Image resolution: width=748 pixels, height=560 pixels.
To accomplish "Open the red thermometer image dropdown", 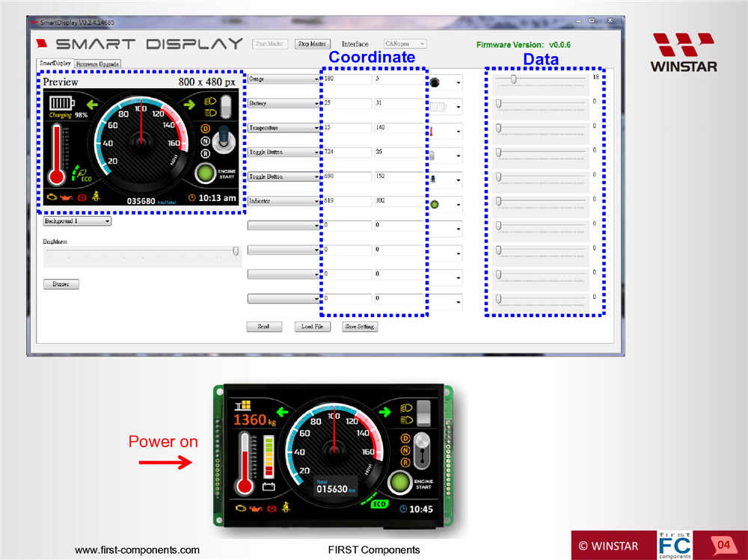I will click(x=446, y=132).
